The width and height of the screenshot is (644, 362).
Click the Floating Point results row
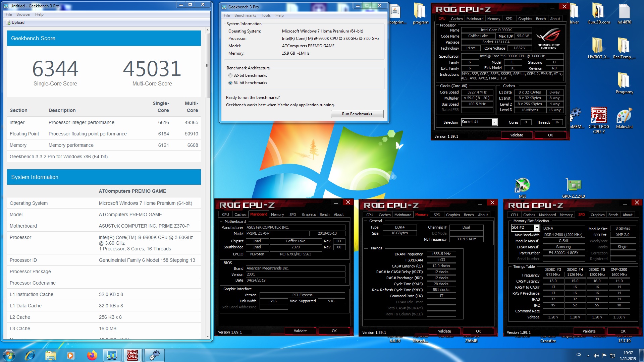click(x=104, y=134)
